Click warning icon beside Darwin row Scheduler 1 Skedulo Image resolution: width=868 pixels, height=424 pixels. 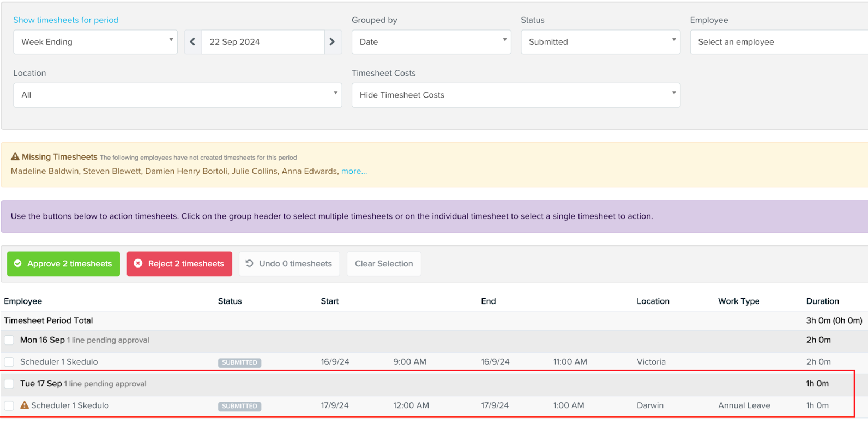pyautogui.click(x=25, y=405)
